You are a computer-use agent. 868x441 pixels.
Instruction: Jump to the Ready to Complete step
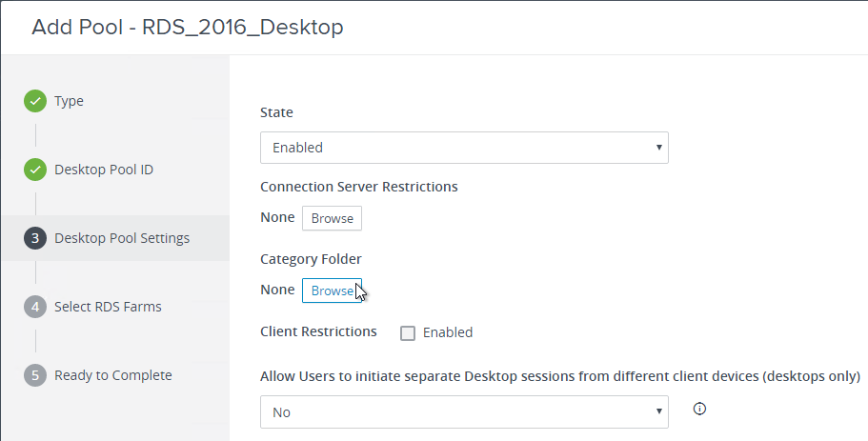click(113, 375)
